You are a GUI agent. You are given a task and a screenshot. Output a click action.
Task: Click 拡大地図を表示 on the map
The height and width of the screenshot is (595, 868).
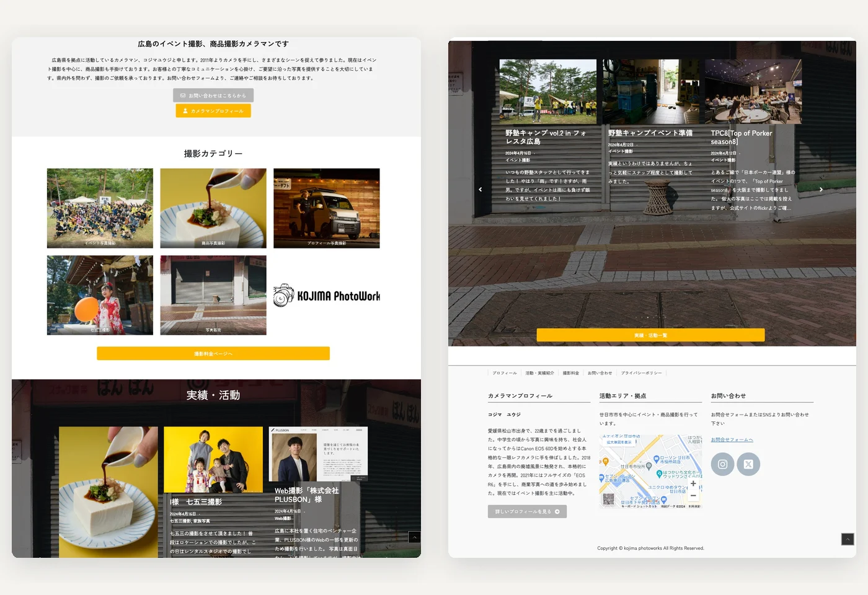(619, 442)
